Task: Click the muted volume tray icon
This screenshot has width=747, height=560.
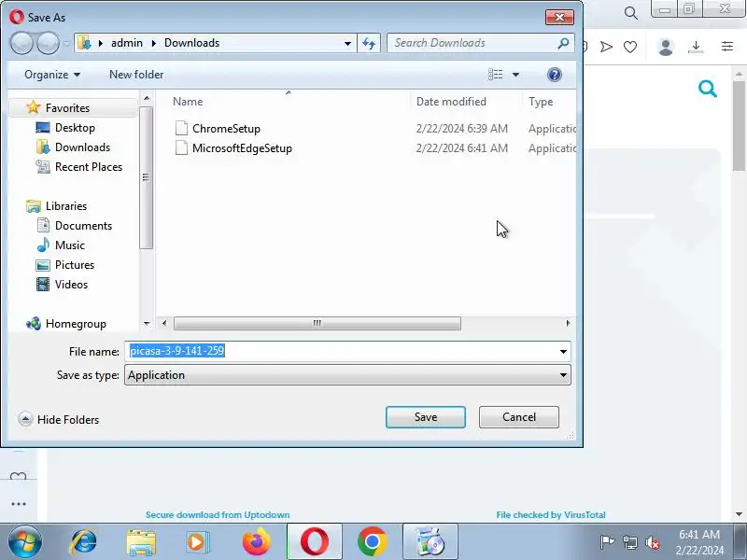Action: click(x=652, y=542)
